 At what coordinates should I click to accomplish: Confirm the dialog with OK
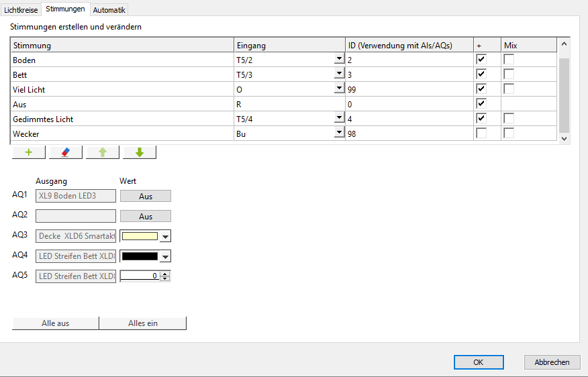point(478,362)
